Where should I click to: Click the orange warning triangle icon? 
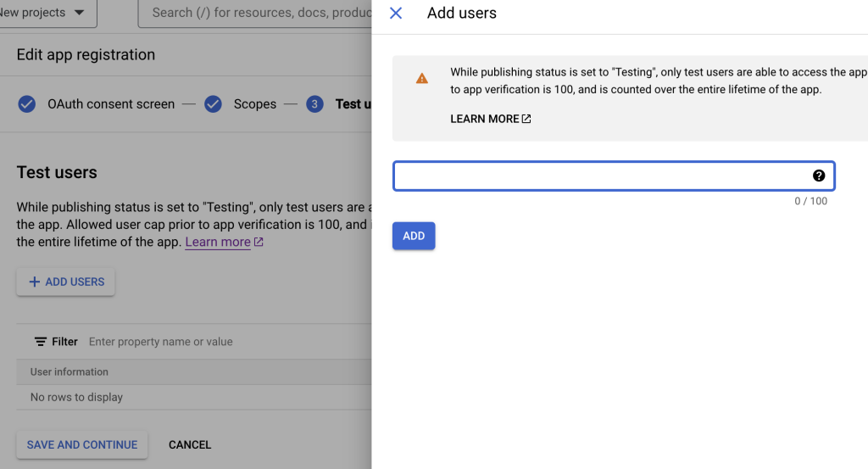(422, 79)
